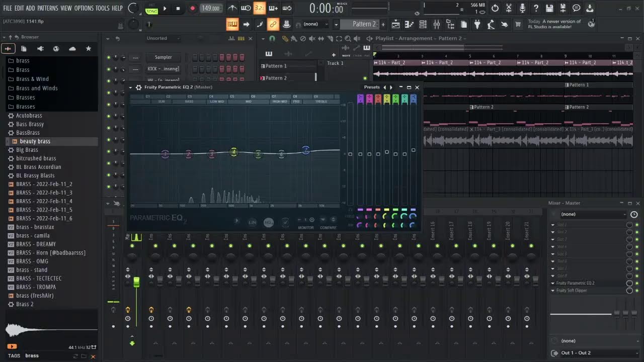Adjust the Master track green fader
This screenshot has height=362, width=644.
[136, 282]
